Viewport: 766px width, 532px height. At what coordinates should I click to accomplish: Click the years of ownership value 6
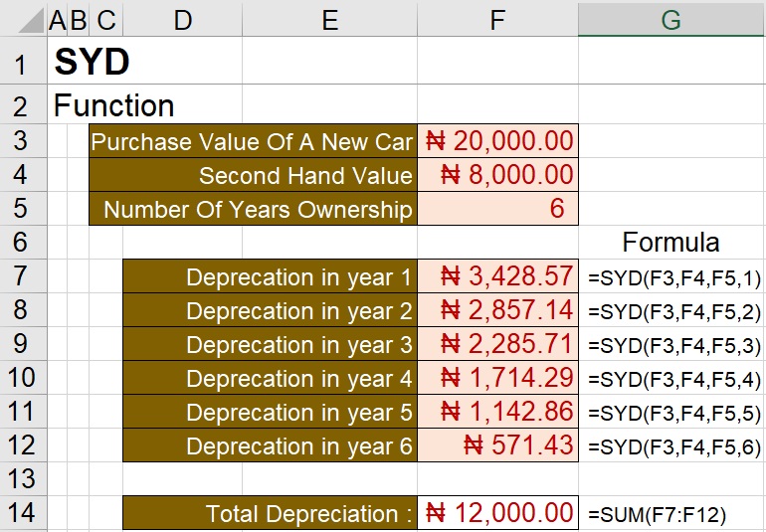click(498, 209)
